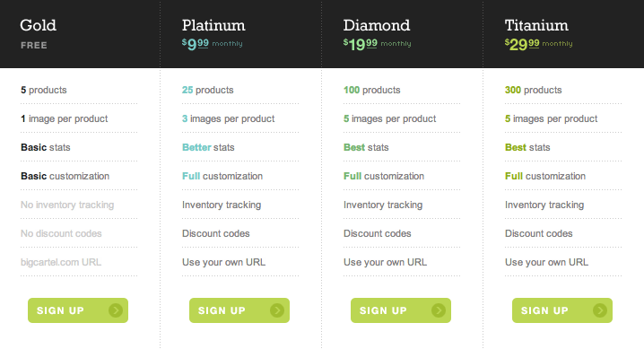Click the $9.99 monthly price
This screenshot has height=349, width=644.
coord(212,44)
